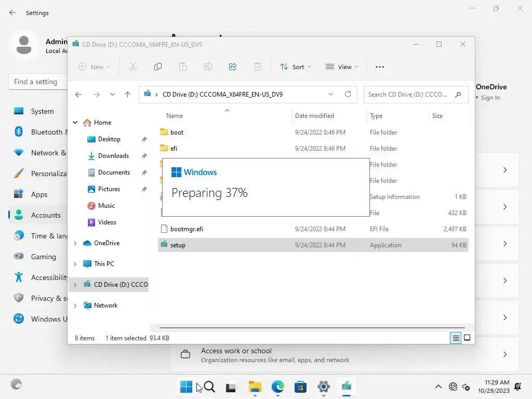
Task: Switch to details view layout icon
Action: point(456,338)
